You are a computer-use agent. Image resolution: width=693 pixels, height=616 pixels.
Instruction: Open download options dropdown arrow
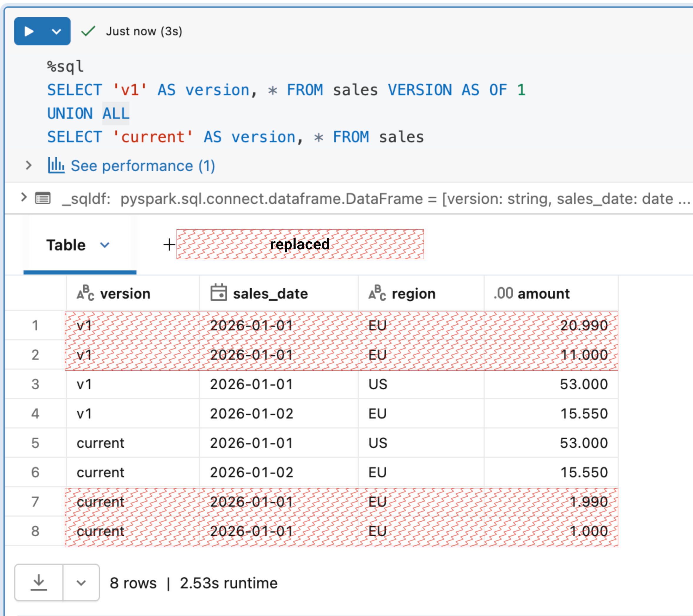pos(81,583)
